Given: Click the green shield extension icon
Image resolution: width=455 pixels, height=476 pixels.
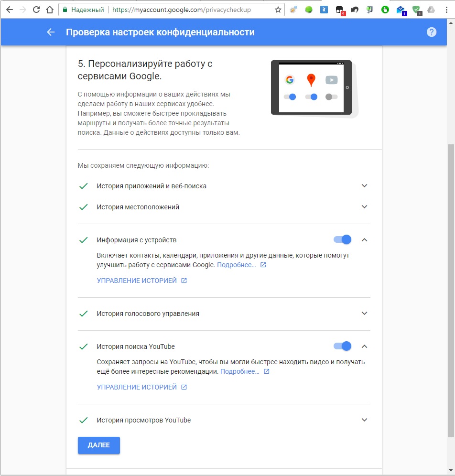Looking at the screenshot, I should [416, 10].
